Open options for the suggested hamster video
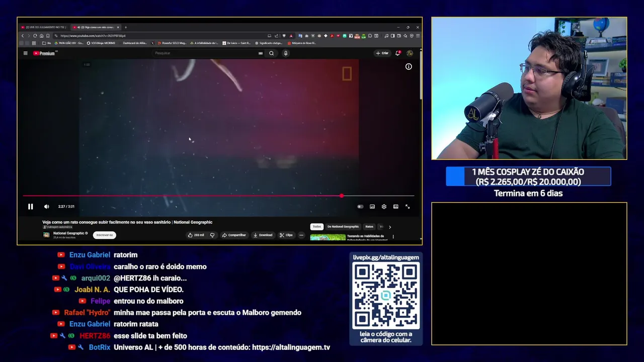Viewport: 644px width, 362px height. (393, 237)
